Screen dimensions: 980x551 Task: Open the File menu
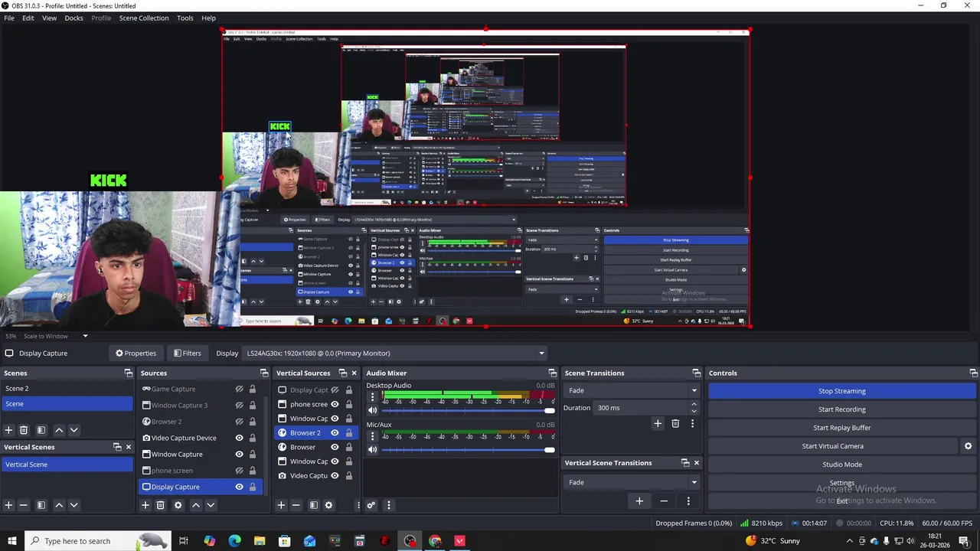coord(9,18)
